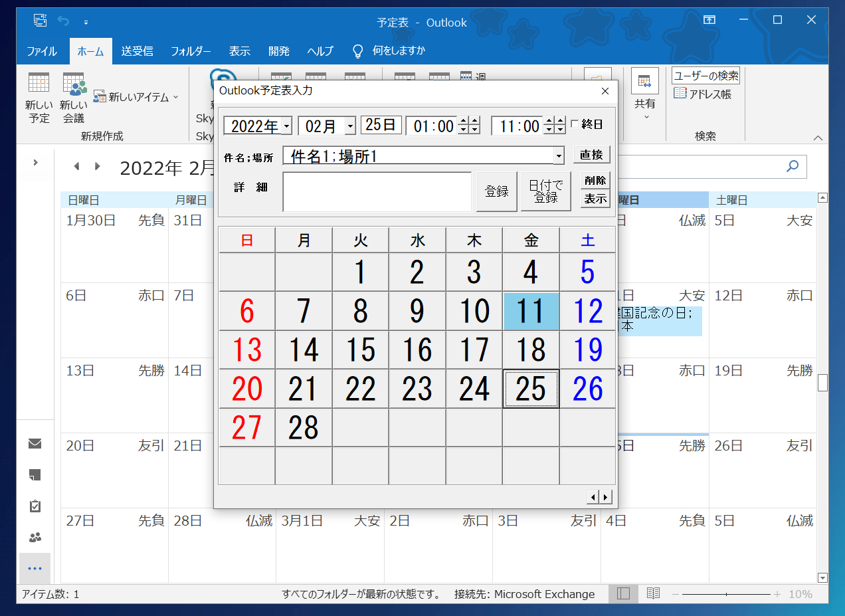Open Notes from the navigation sticky-note icon
The image size is (845, 616).
coord(35,474)
